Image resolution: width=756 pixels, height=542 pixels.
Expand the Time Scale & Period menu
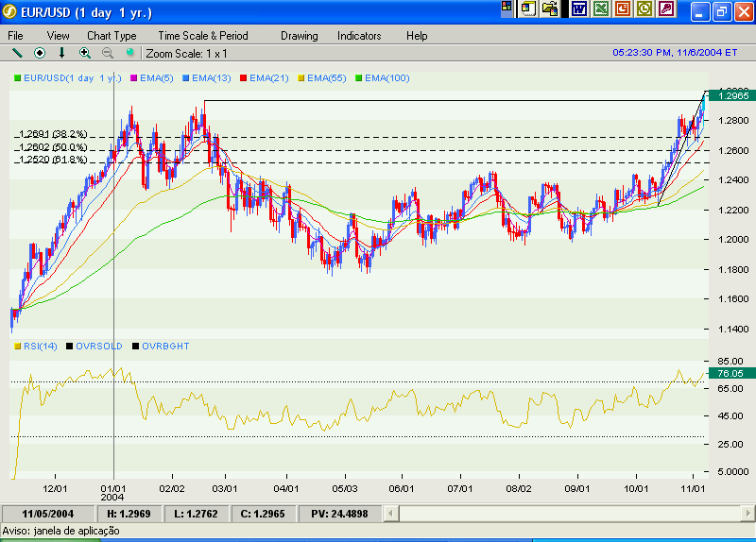click(202, 36)
